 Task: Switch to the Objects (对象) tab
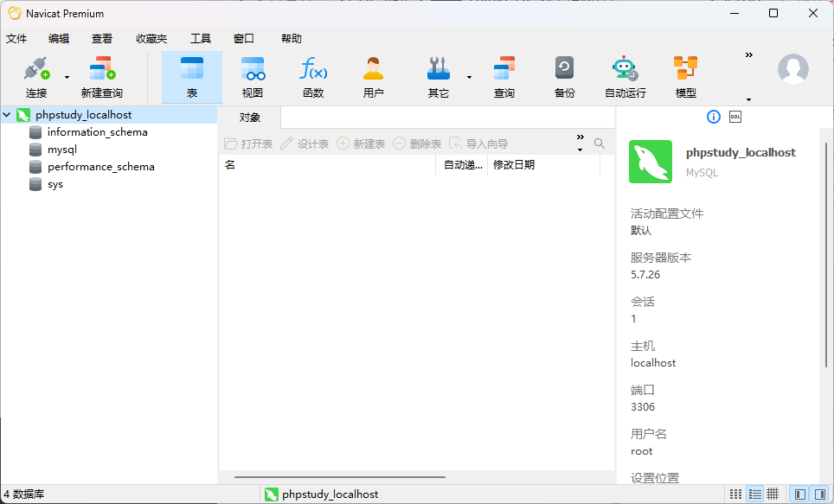tap(250, 118)
